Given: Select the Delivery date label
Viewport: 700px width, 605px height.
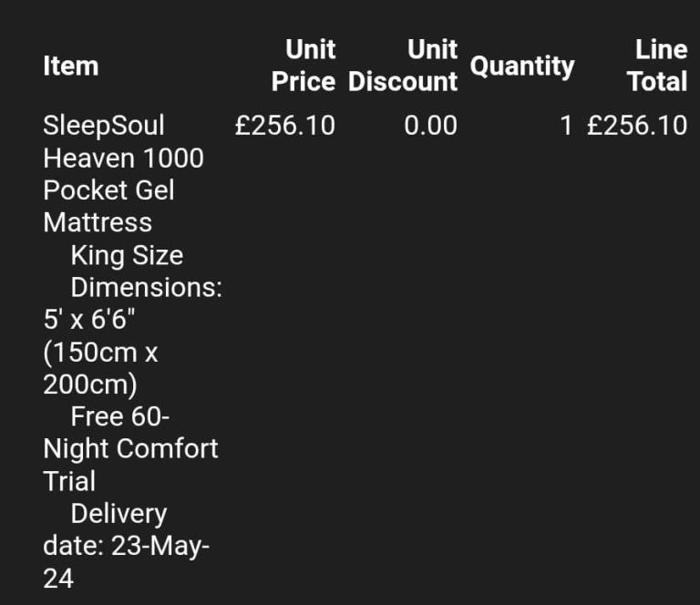Looking at the screenshot, I should 118,514.
